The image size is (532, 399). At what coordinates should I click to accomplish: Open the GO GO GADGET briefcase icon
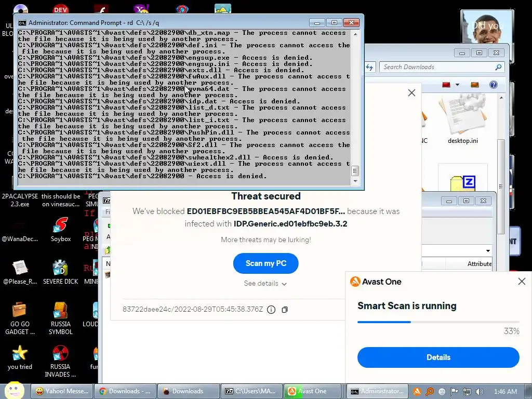20,318
